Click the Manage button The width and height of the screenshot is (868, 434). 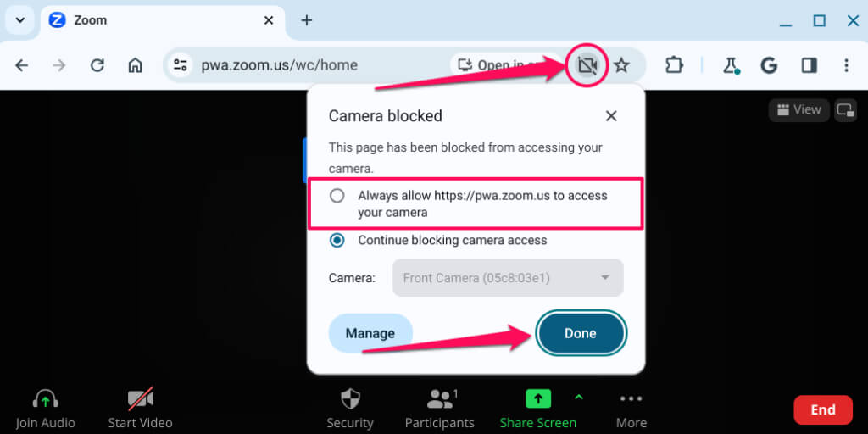point(370,333)
